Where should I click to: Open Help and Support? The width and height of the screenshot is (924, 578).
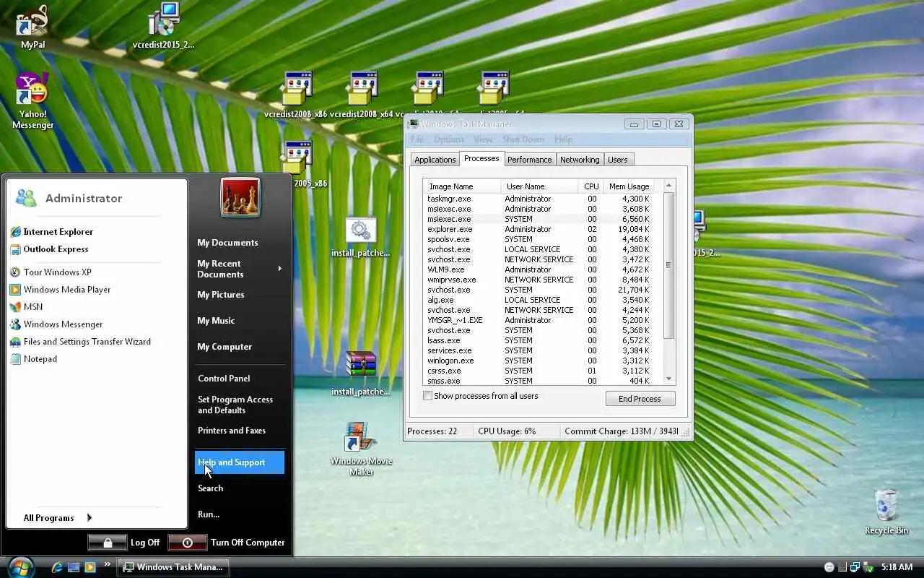[239, 462]
